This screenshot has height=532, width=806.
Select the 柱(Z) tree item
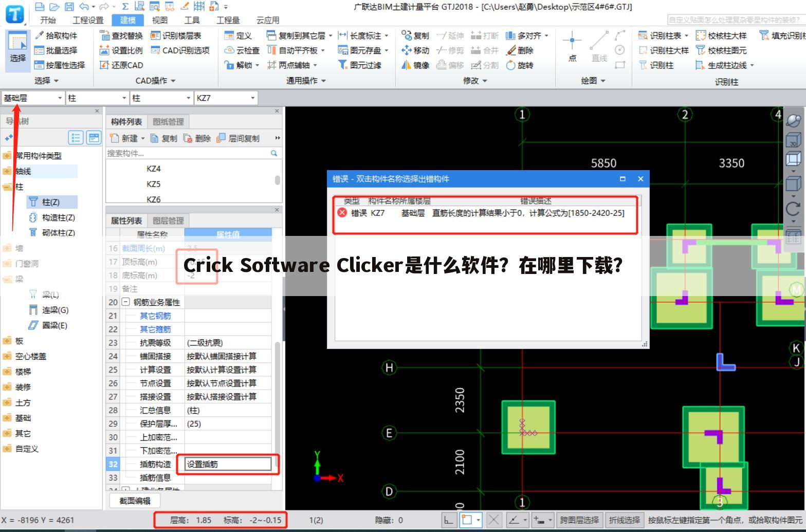pos(51,202)
